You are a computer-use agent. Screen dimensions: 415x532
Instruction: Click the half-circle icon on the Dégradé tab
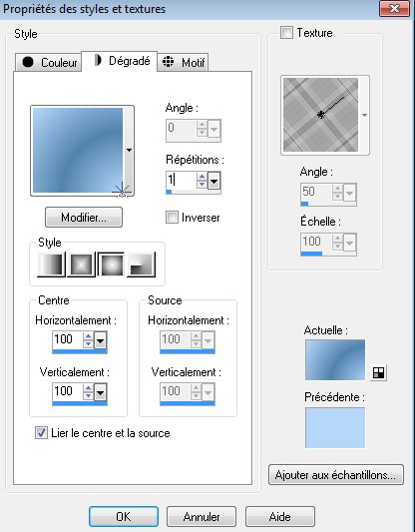(98, 61)
